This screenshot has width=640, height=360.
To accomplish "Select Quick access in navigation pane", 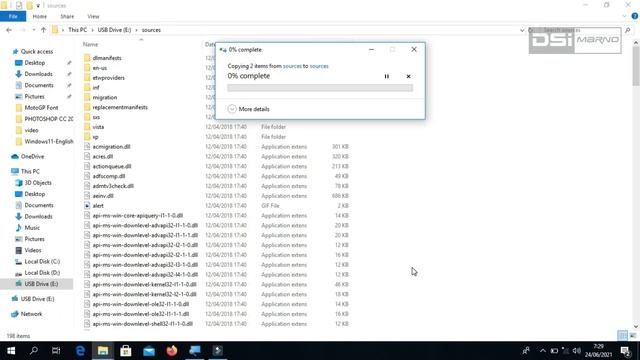I will 37,51.
